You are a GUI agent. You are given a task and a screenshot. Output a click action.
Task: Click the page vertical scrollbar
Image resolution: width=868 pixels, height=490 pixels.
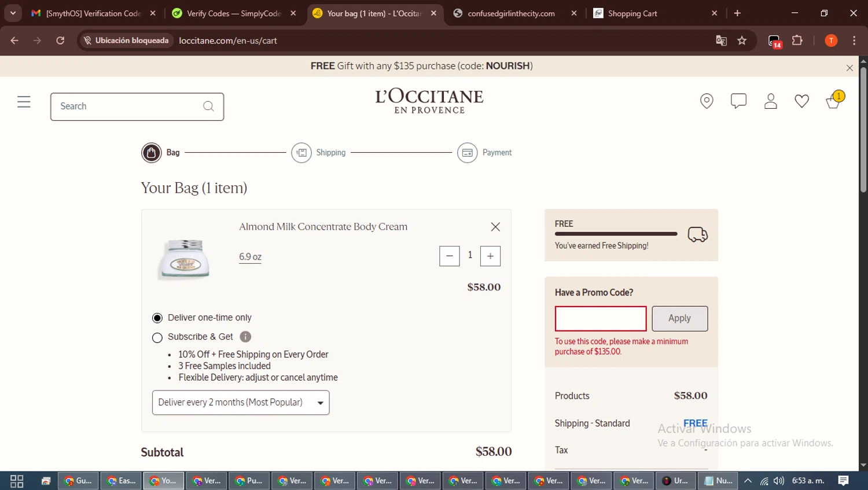click(863, 130)
